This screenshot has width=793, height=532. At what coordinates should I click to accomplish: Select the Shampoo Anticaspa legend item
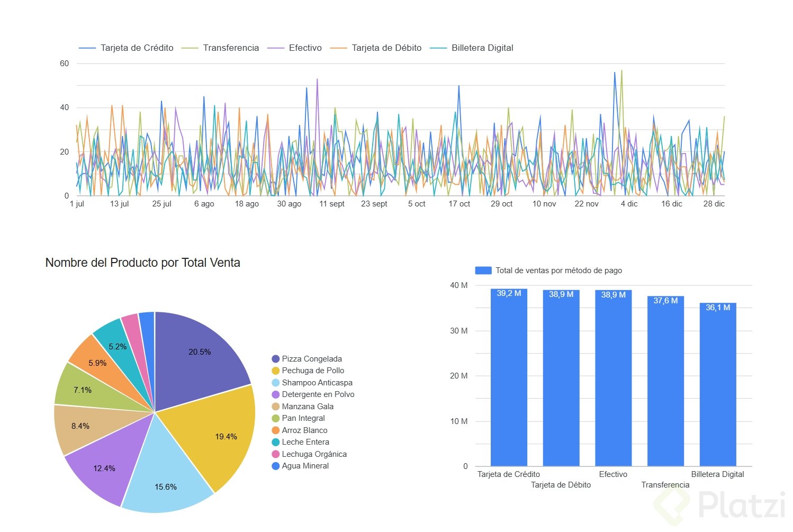(x=312, y=383)
